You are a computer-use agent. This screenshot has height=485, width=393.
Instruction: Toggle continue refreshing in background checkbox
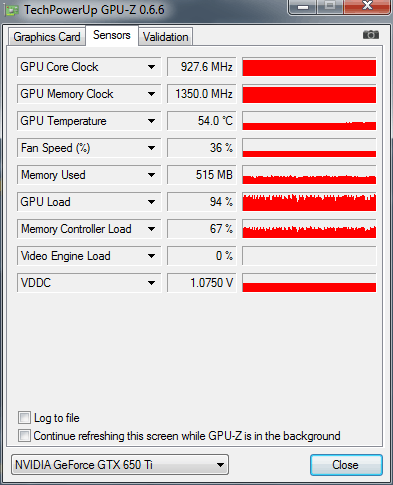24,435
